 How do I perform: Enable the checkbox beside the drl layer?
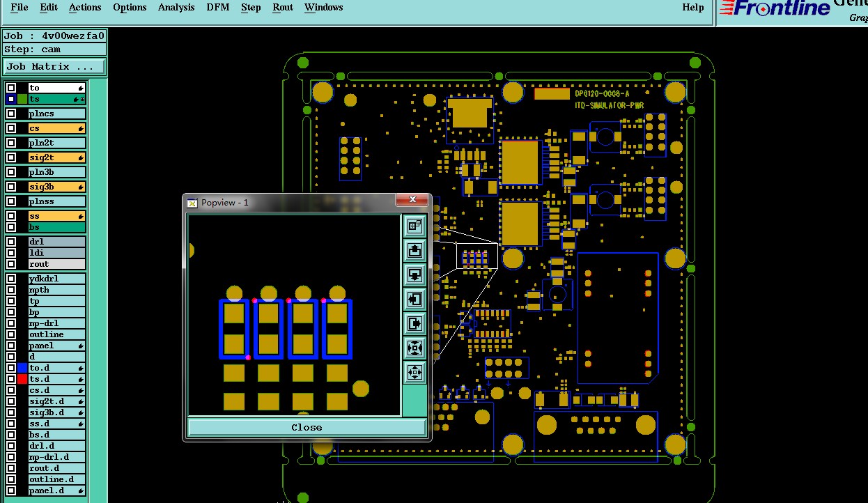coord(11,242)
